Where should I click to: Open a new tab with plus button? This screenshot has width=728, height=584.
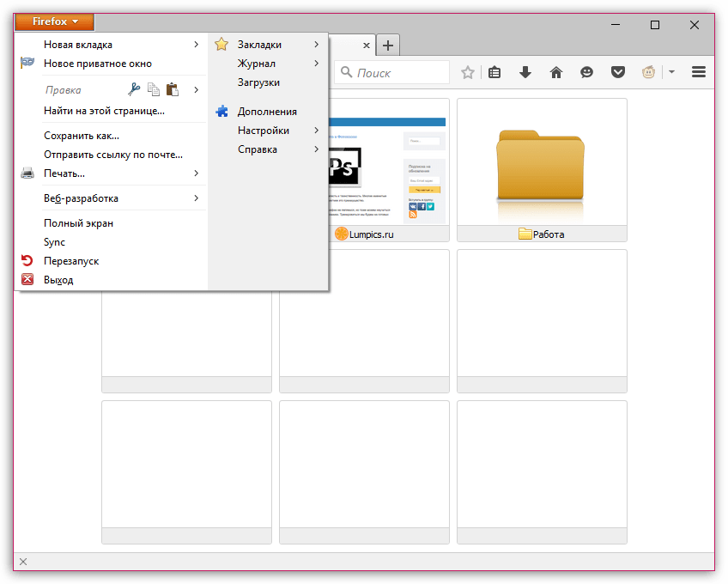point(388,46)
